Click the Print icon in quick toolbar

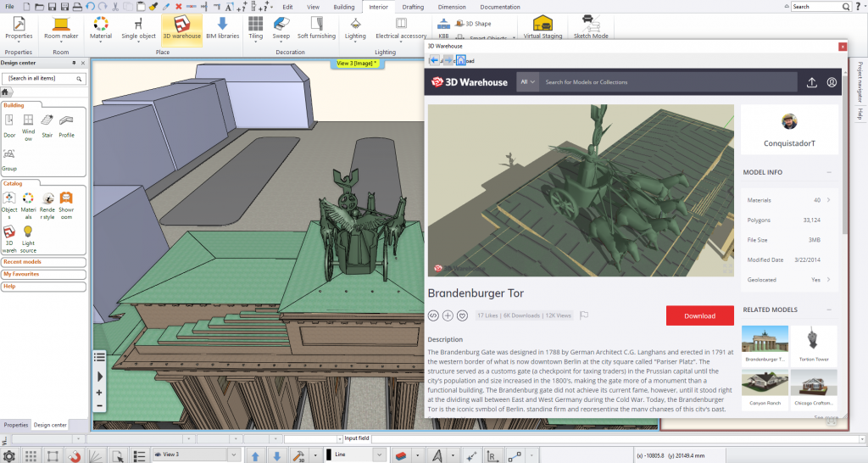[77, 7]
